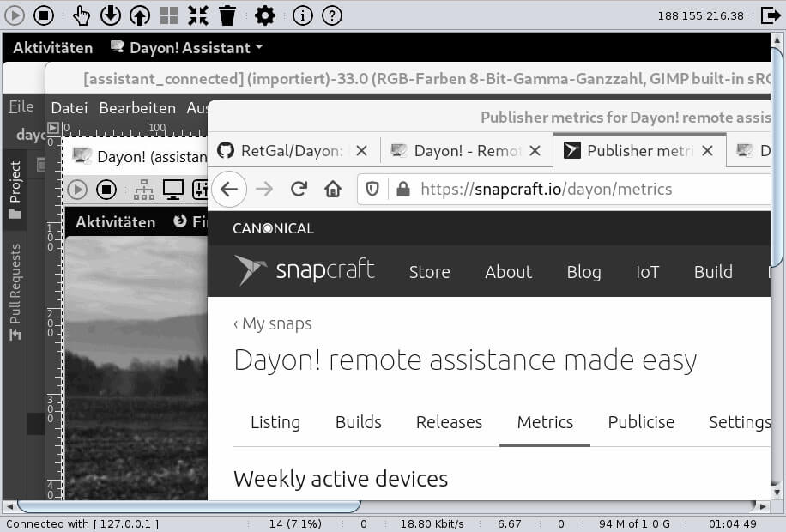Screen dimensions: 786x532
Task: Open IoT in snapcraft navigation
Action: pyautogui.click(x=647, y=272)
